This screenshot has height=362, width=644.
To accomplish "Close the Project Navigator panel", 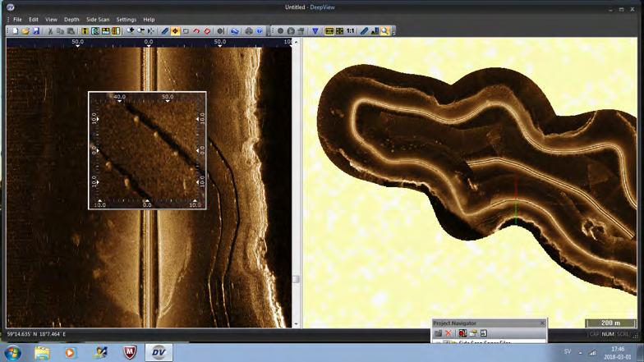I will (x=542, y=323).
